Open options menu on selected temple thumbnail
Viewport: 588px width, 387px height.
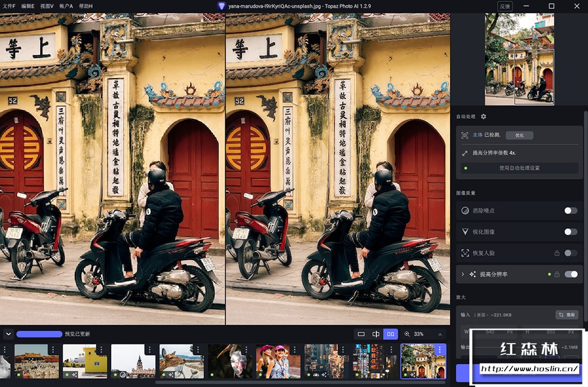pos(440,350)
